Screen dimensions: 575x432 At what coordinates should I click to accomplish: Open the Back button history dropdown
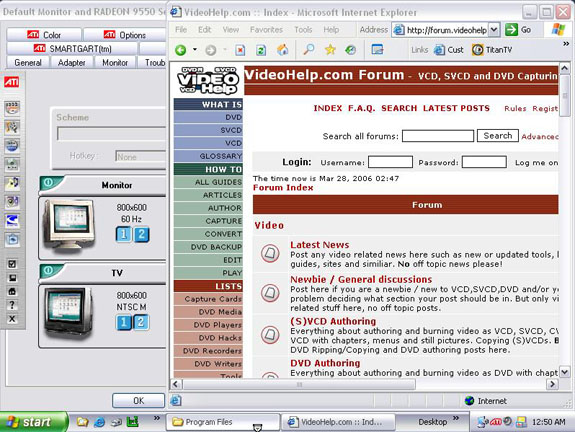pos(195,49)
